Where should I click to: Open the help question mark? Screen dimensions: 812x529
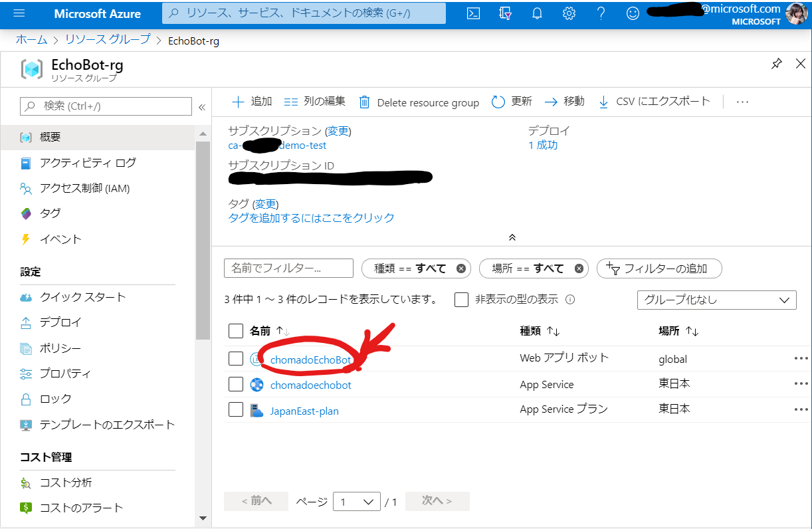[x=601, y=13]
